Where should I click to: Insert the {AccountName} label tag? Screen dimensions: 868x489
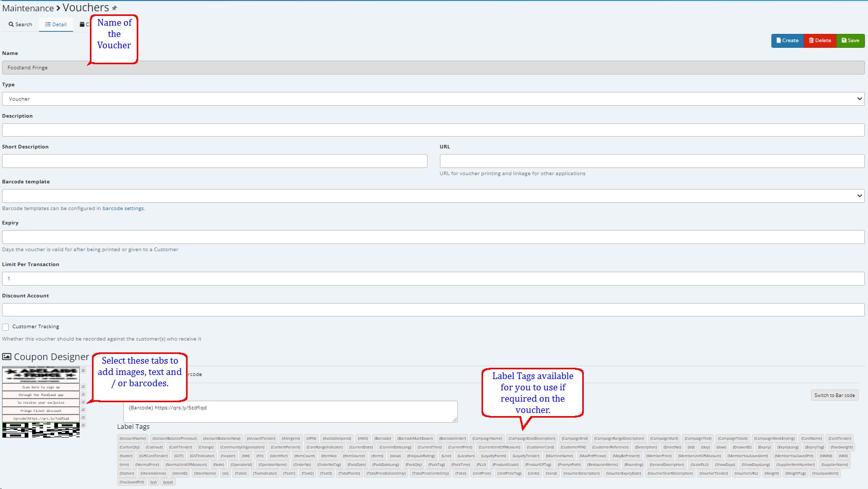point(133,438)
